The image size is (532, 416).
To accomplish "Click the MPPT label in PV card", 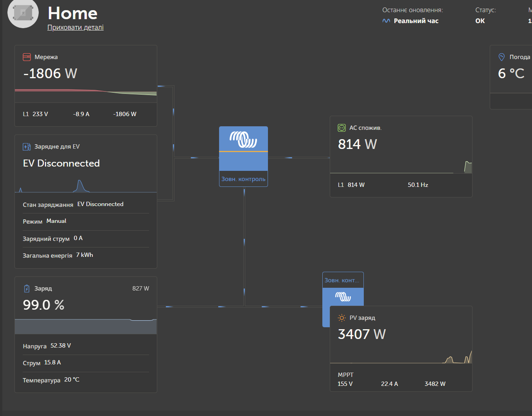I will tap(345, 375).
